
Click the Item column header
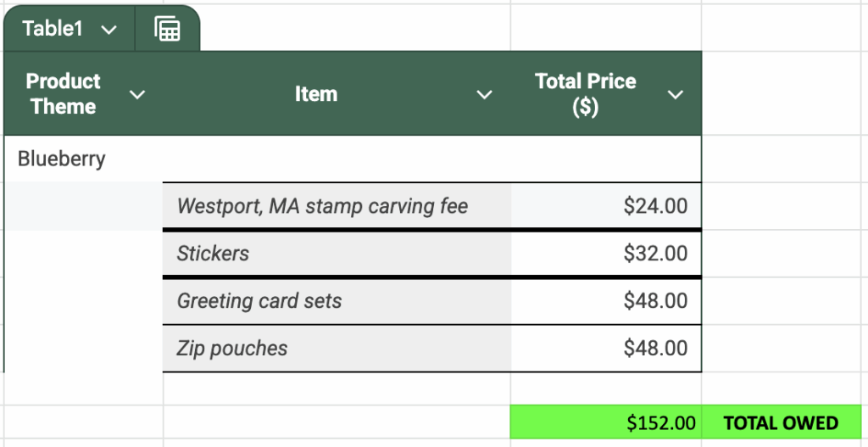[315, 94]
